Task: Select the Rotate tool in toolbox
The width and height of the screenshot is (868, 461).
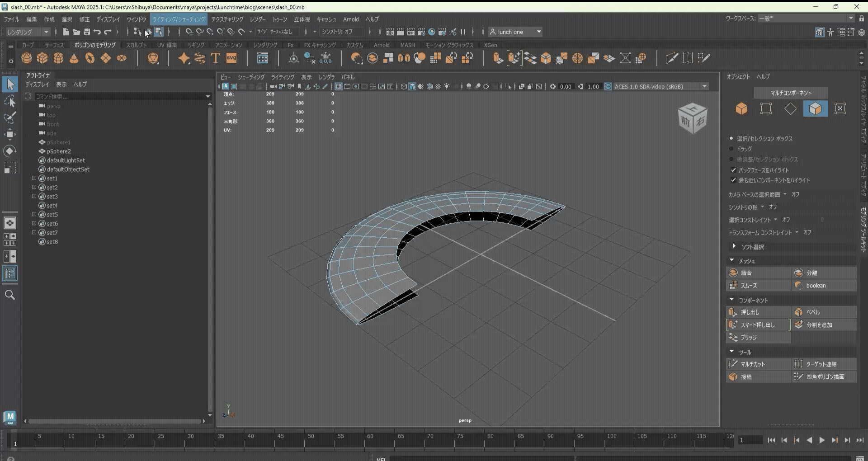Action: coord(9,151)
